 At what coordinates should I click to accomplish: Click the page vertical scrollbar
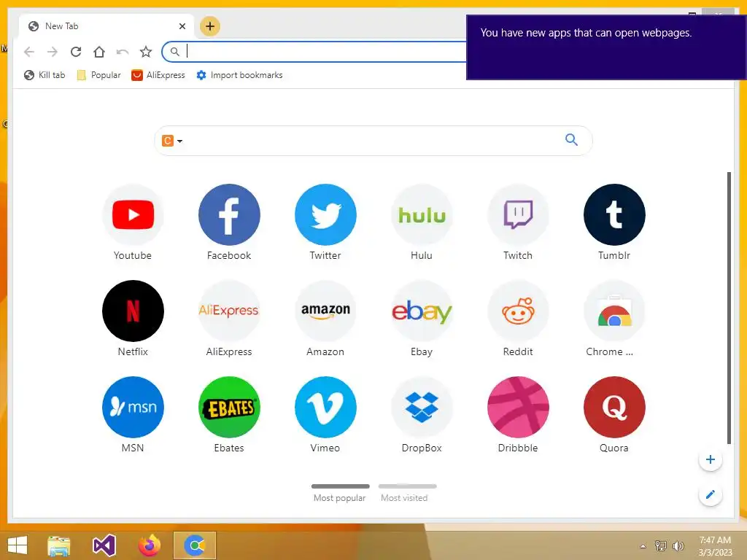(729, 308)
